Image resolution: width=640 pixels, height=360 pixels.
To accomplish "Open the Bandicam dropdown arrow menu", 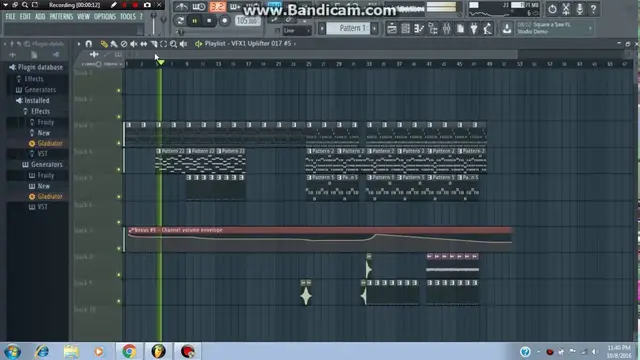I will (x=5, y=5).
